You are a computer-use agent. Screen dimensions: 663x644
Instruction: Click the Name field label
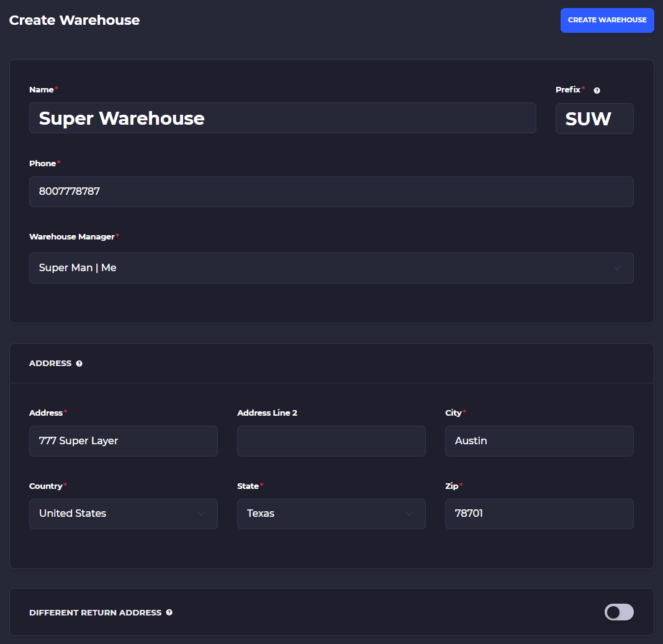coord(42,89)
